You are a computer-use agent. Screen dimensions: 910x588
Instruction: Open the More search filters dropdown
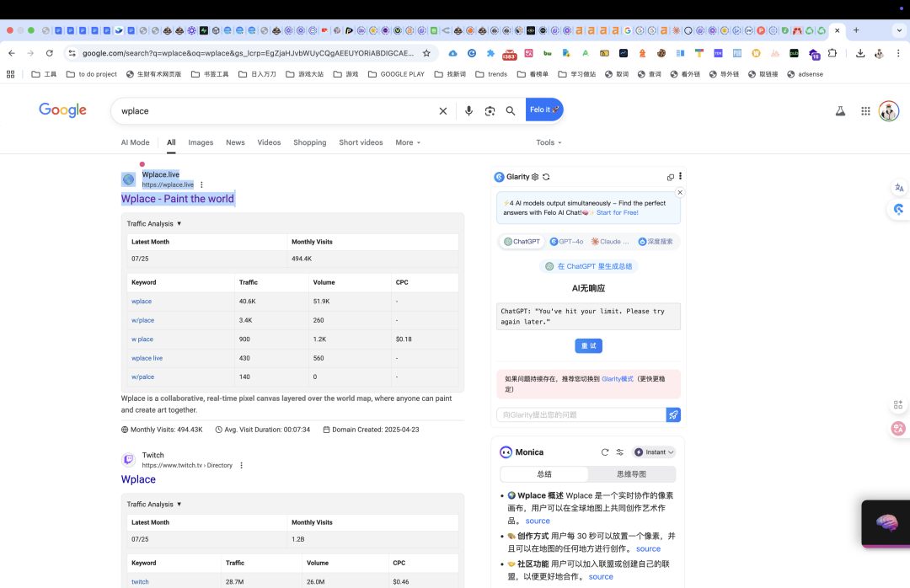tap(408, 143)
